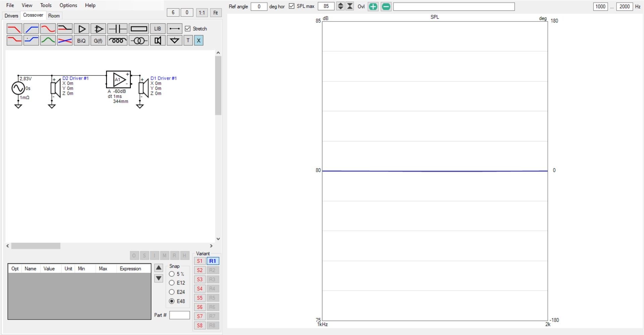
Task: Add the op-amp triangle with inputs
Action: (98, 29)
